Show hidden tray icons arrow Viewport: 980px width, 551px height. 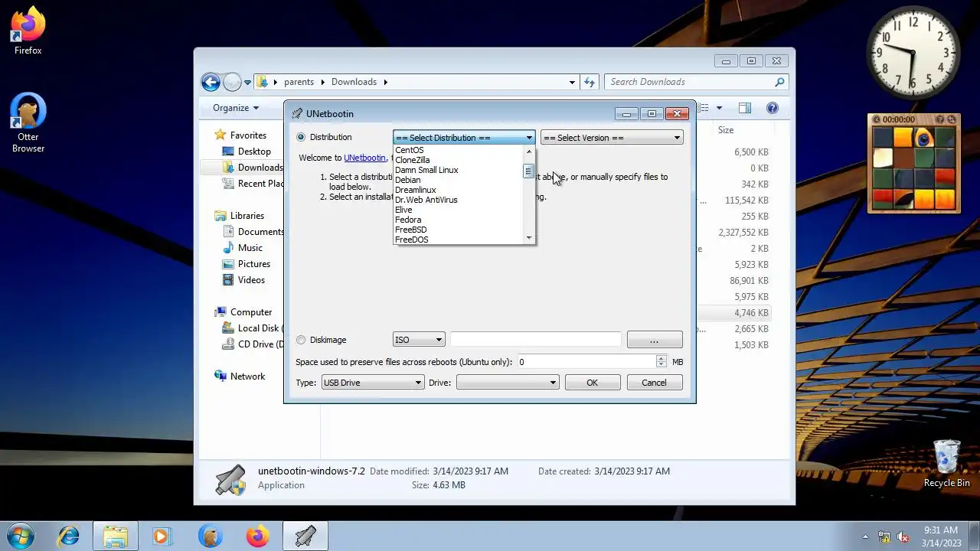865,537
